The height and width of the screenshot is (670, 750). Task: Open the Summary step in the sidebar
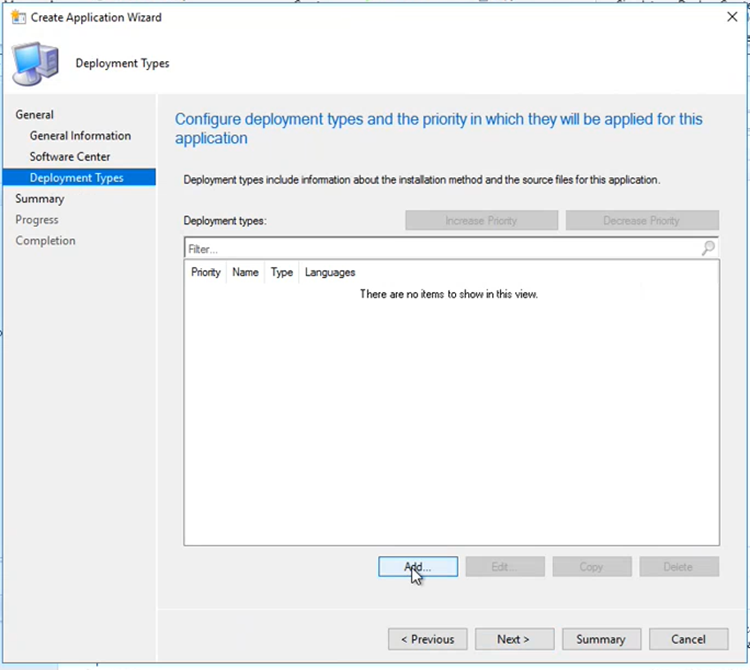pos(40,199)
